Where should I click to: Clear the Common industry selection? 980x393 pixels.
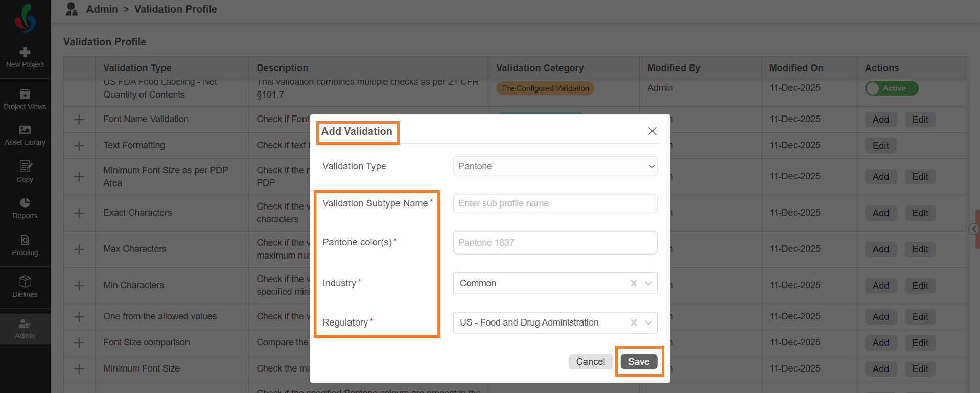pyautogui.click(x=634, y=283)
